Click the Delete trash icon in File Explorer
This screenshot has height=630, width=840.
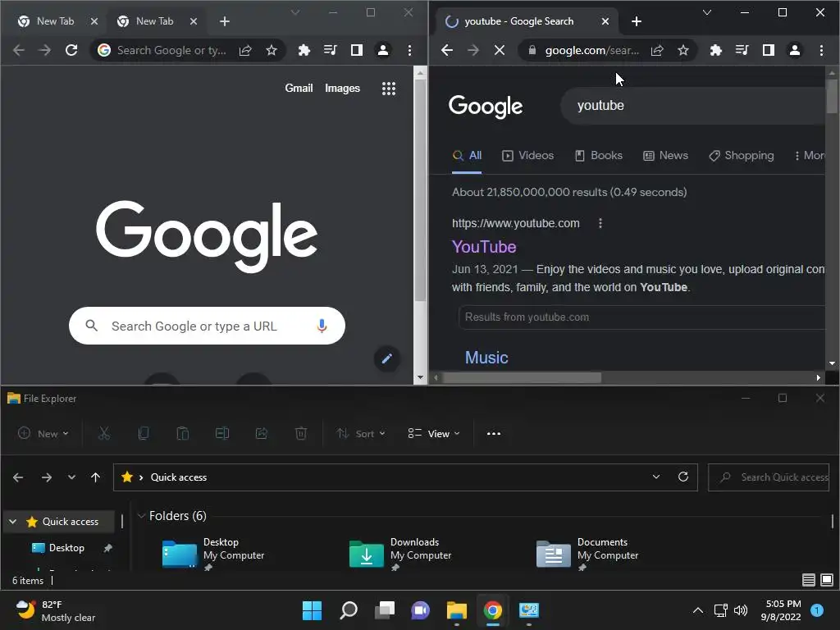point(301,433)
